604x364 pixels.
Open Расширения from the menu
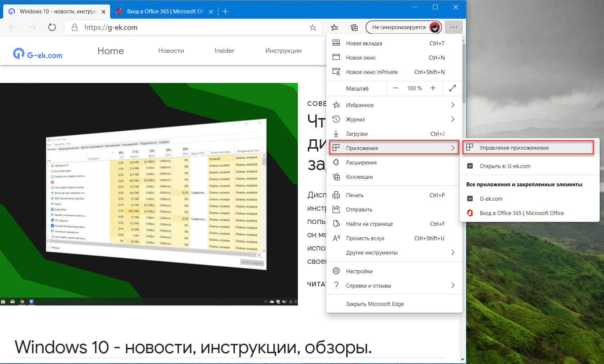(x=394, y=162)
